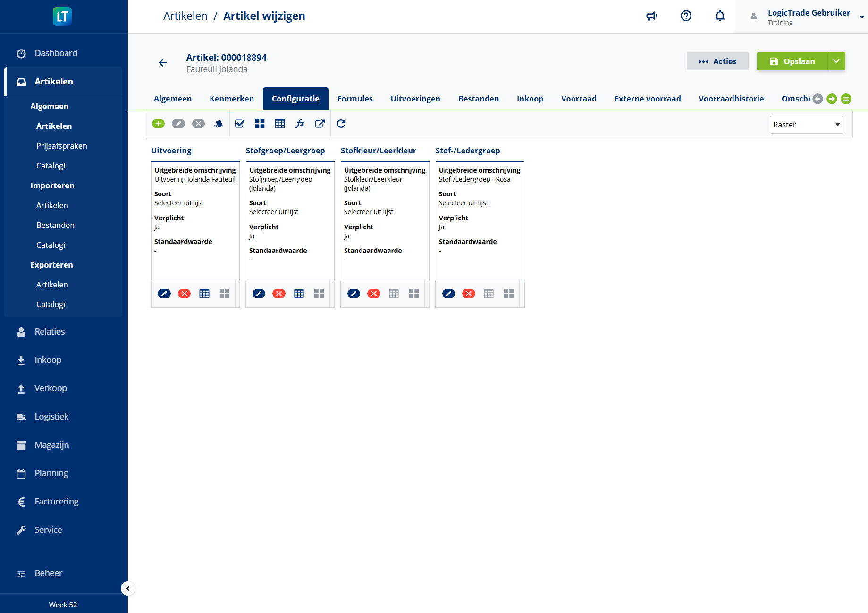Click the checkbox selection icon in the toolbar
The width and height of the screenshot is (868, 613).
tap(239, 124)
